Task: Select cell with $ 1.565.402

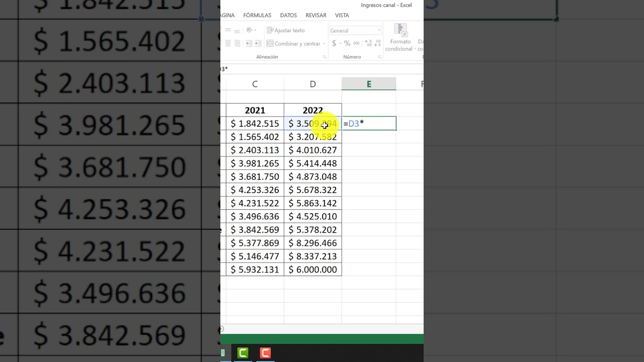Action: coord(255,137)
